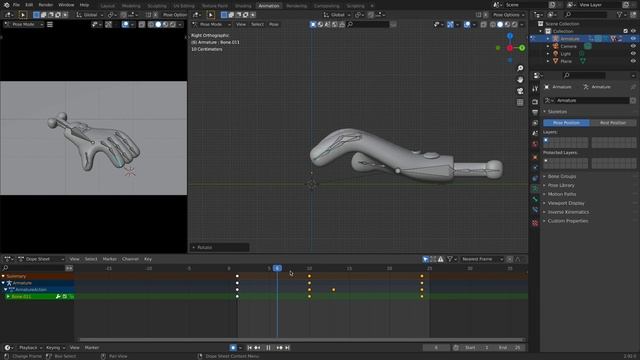Screen dimensions: 640x360
Task: Click current frame marker in Dope Sheet
Action: click(278, 268)
